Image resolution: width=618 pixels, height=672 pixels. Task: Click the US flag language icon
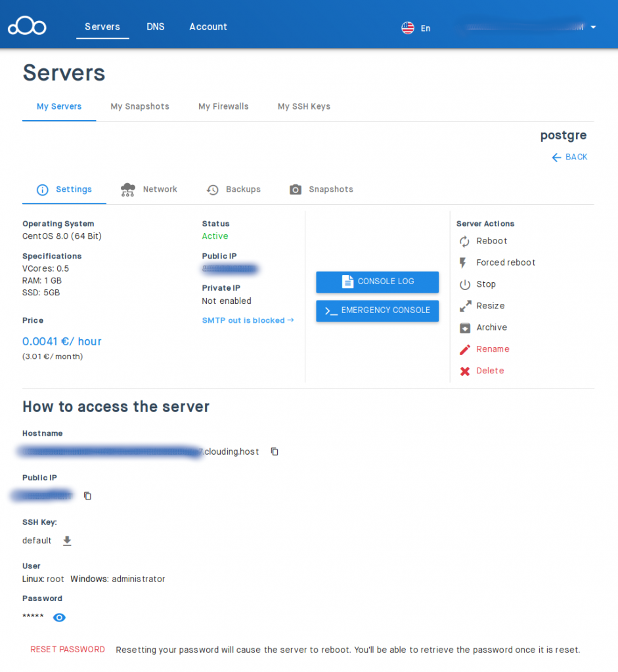407,28
